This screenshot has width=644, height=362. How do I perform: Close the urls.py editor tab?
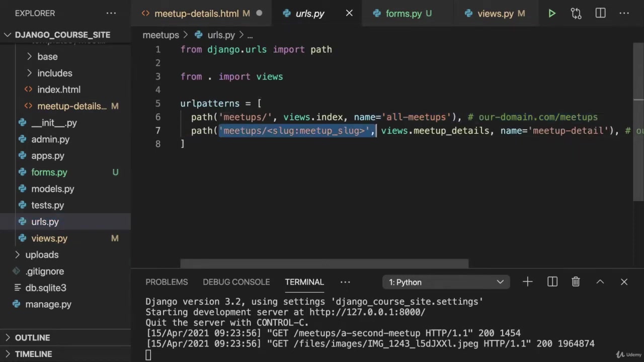(x=349, y=14)
